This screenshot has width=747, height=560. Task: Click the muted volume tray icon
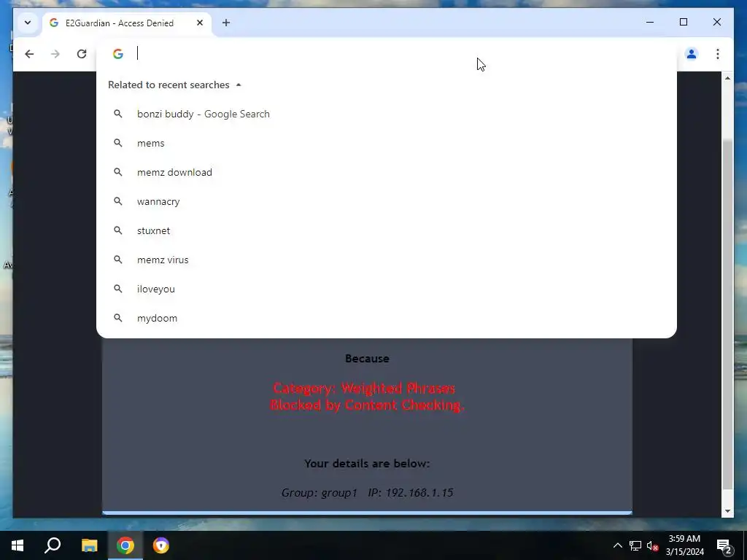tap(652, 545)
